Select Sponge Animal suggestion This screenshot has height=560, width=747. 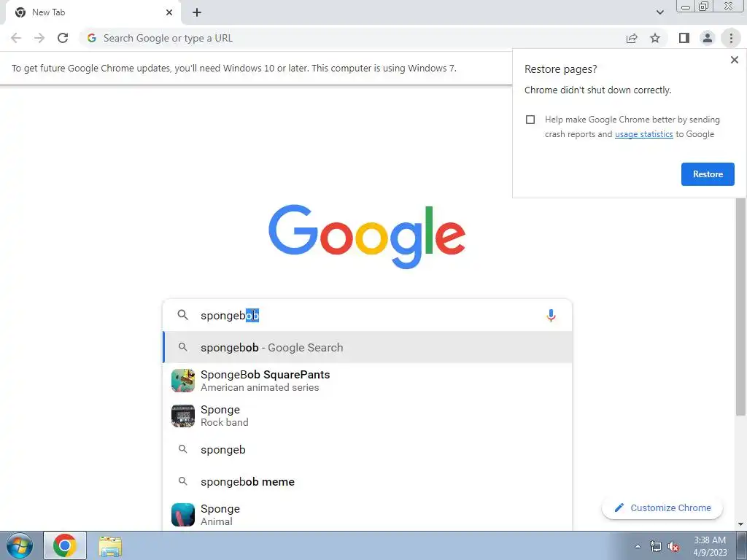coord(368,515)
